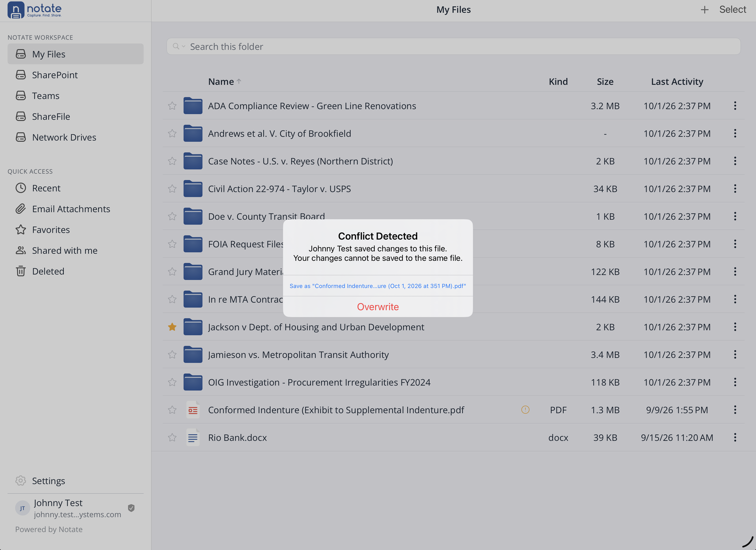
Task: Open the Settings gear
Action: (x=20, y=481)
